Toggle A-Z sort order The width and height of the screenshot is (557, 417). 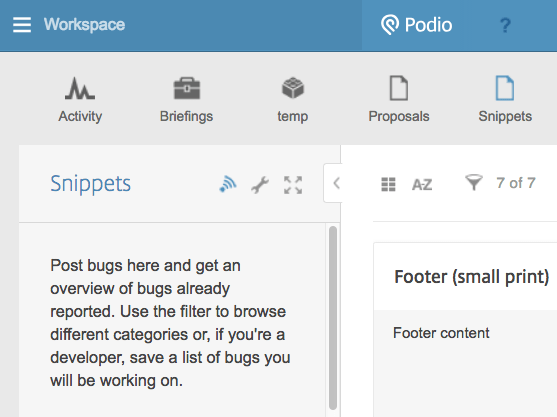pyautogui.click(x=422, y=185)
